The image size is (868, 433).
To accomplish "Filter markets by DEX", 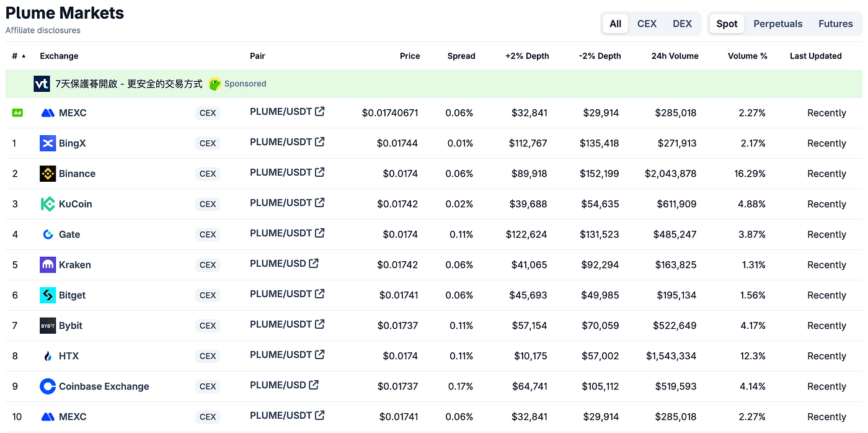I will click(682, 24).
